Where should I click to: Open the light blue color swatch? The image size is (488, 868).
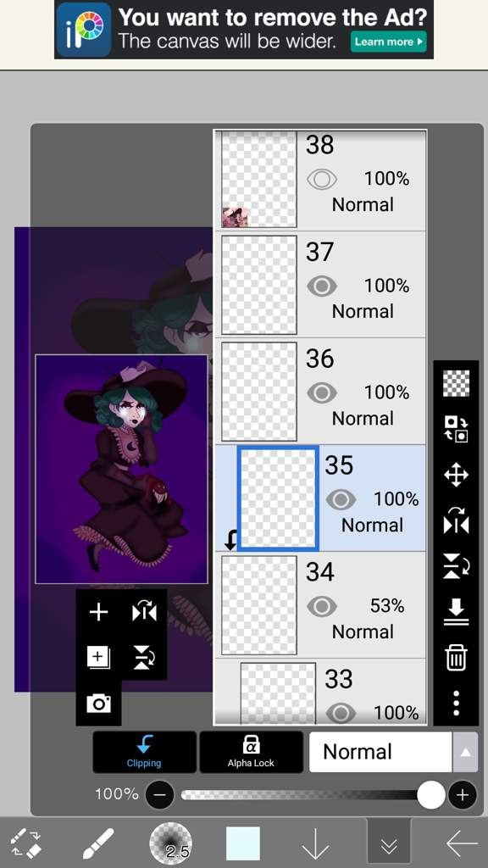(x=243, y=843)
